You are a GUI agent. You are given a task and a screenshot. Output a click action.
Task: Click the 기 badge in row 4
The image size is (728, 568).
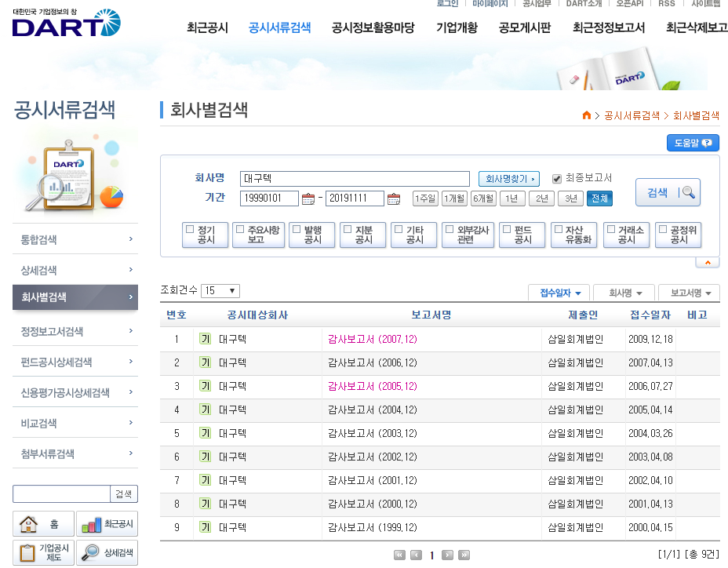[206, 410]
